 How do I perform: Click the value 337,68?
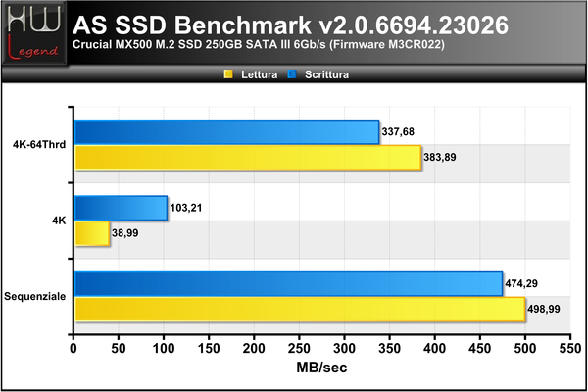tap(398, 132)
